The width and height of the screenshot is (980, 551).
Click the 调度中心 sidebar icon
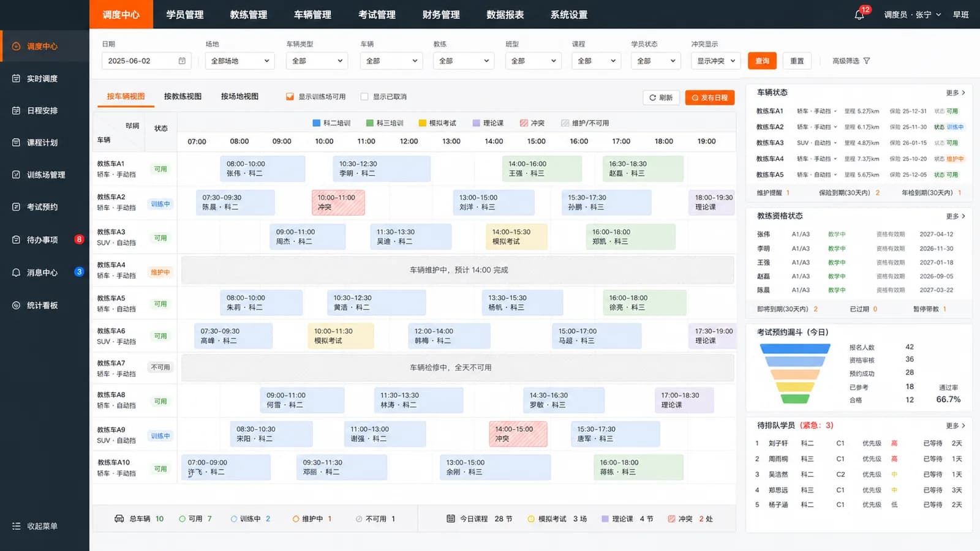[x=16, y=47]
